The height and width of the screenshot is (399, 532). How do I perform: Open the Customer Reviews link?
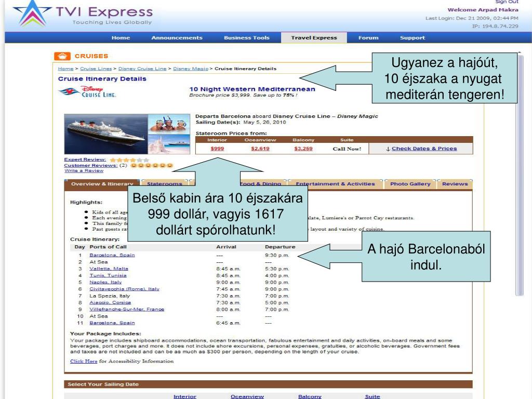[x=90, y=165]
